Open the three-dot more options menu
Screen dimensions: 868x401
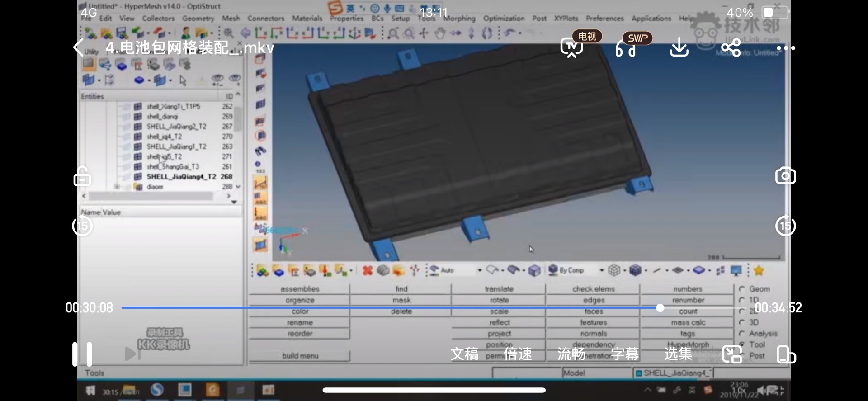[x=786, y=48]
